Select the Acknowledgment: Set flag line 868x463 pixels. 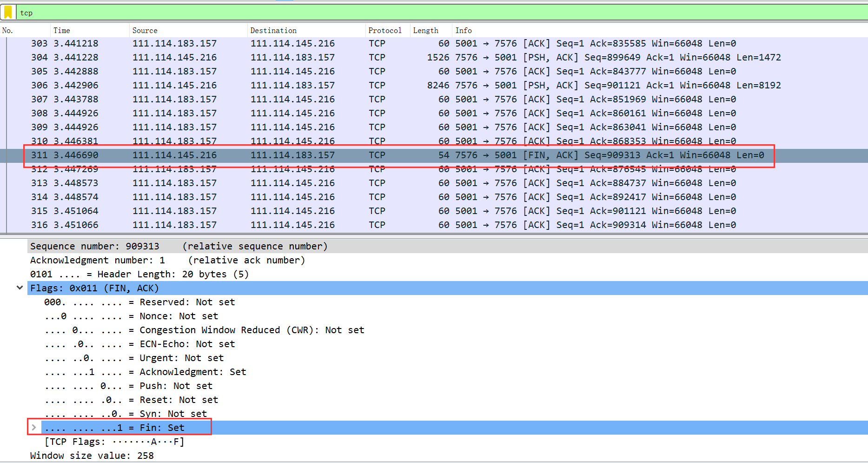[x=146, y=372]
